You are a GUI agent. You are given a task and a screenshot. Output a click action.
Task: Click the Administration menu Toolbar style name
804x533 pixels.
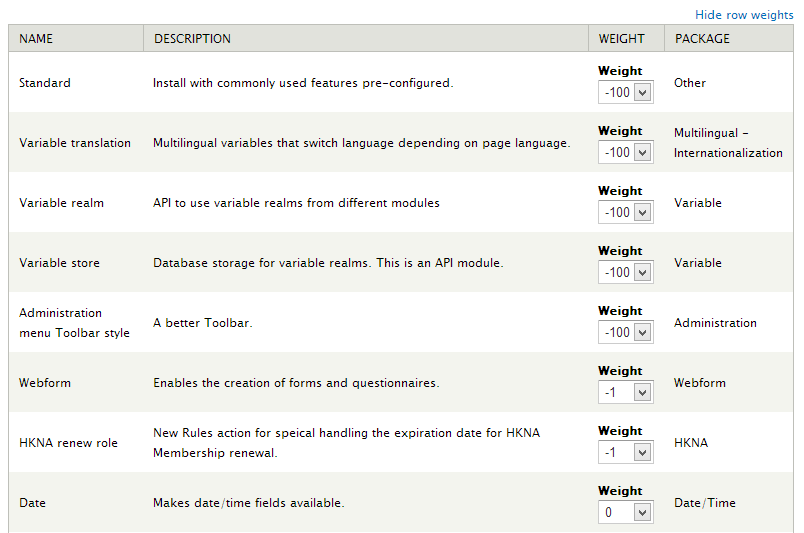(x=74, y=323)
